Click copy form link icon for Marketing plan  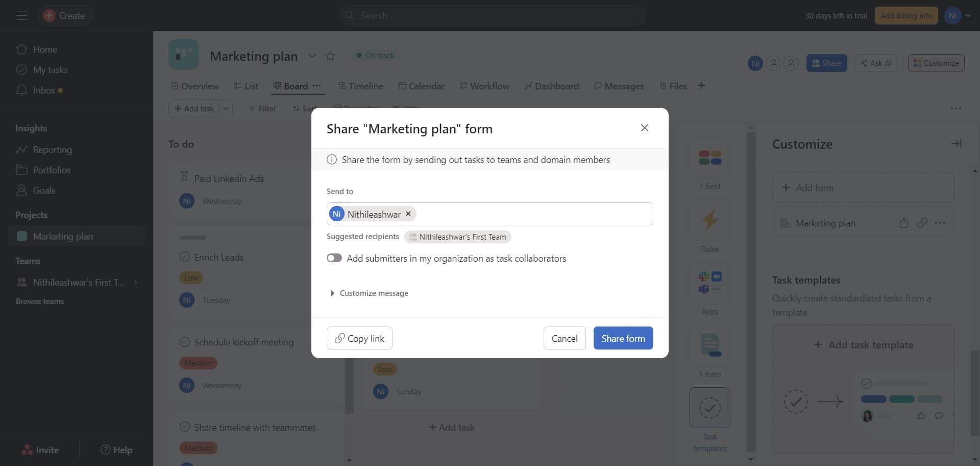point(922,223)
